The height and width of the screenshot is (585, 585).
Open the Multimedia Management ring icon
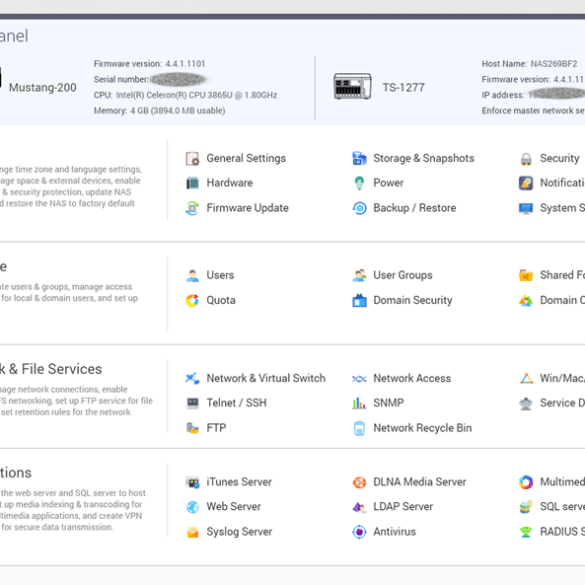(526, 482)
